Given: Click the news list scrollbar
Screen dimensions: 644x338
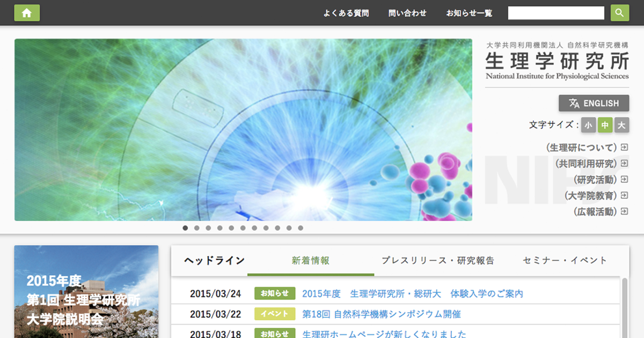Looking at the screenshot, I should [x=624, y=308].
